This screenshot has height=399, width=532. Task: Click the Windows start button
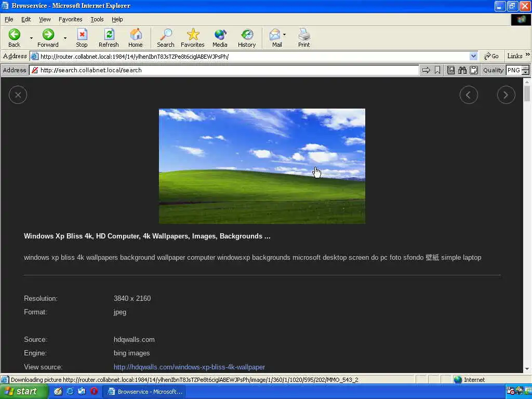(23, 392)
